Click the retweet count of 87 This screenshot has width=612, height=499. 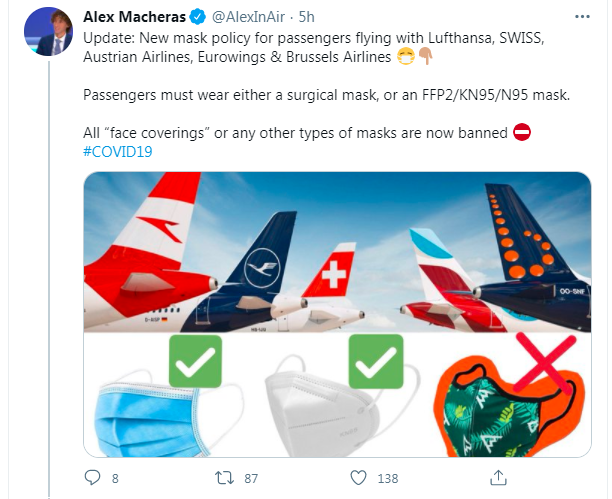tap(252, 479)
